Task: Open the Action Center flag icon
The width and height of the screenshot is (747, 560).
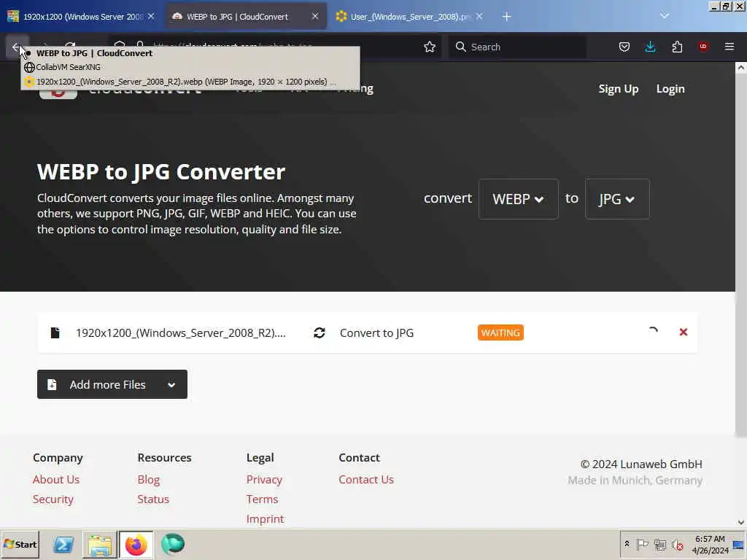Action: tap(642, 544)
